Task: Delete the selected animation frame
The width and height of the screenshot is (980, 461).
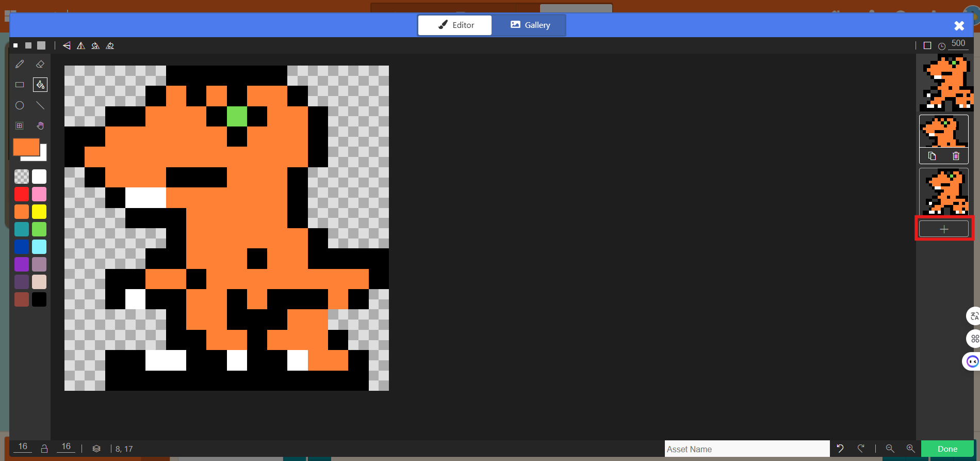Action: pyautogui.click(x=956, y=156)
